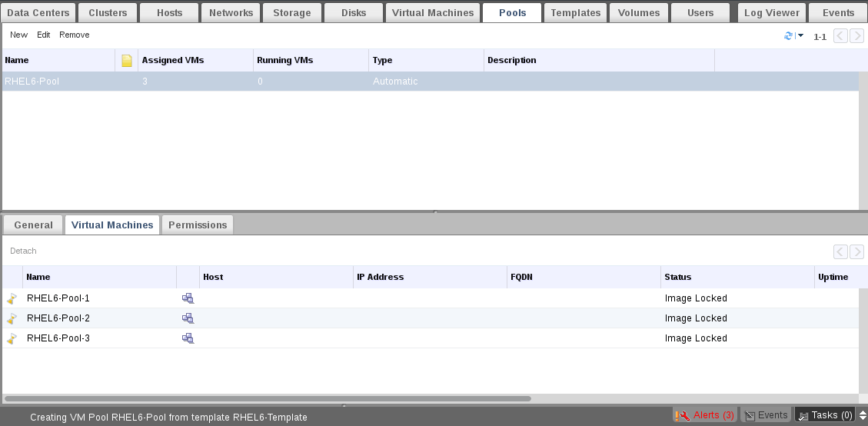
Task: Click the New pool button
Action: point(18,35)
